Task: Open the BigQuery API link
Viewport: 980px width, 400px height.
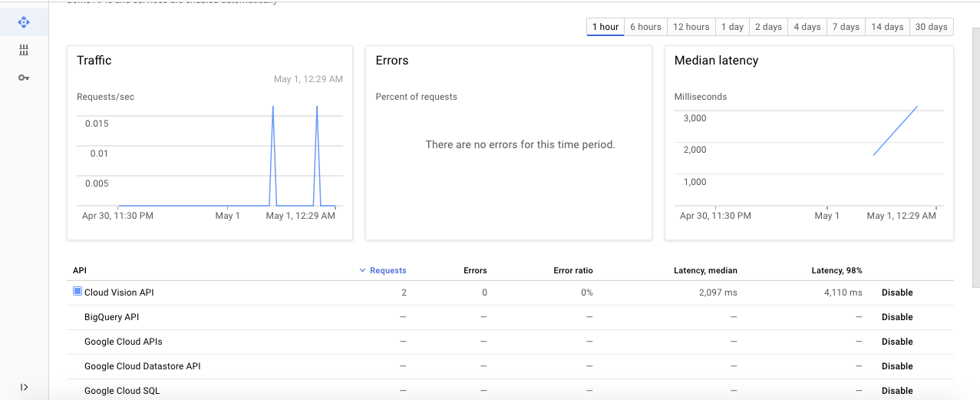Action: coord(111,317)
